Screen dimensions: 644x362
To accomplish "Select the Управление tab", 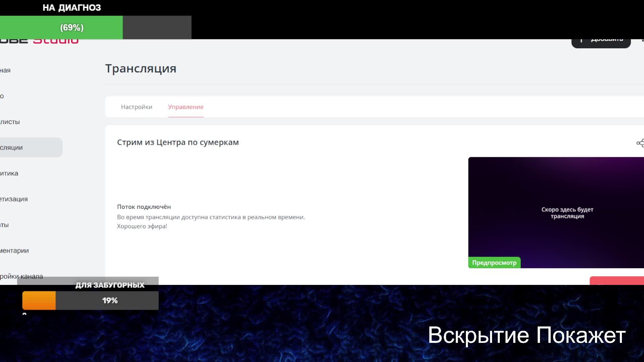I will tap(185, 107).
